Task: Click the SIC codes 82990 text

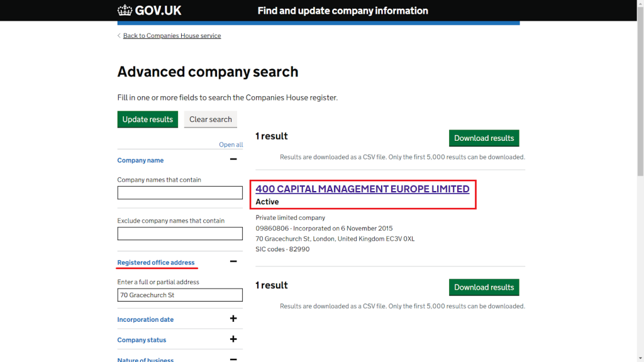Action: tap(282, 249)
